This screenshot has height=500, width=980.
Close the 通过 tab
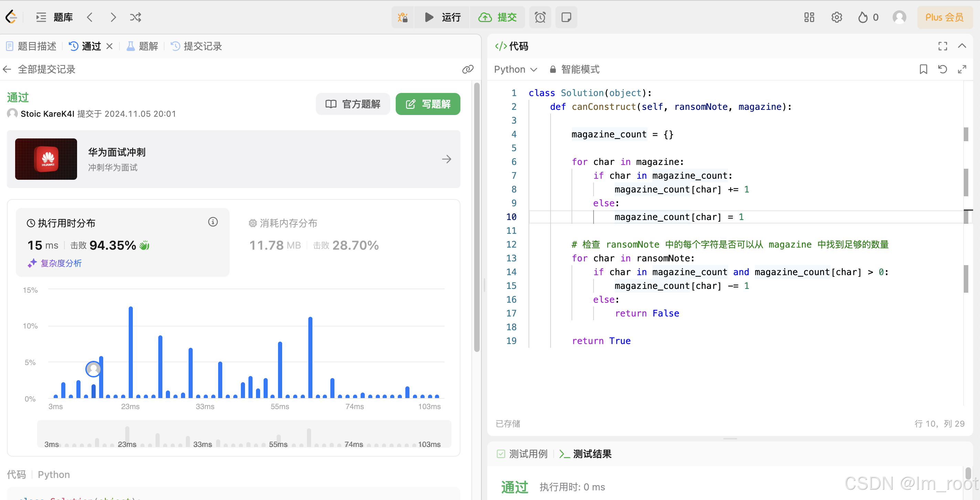(x=109, y=46)
